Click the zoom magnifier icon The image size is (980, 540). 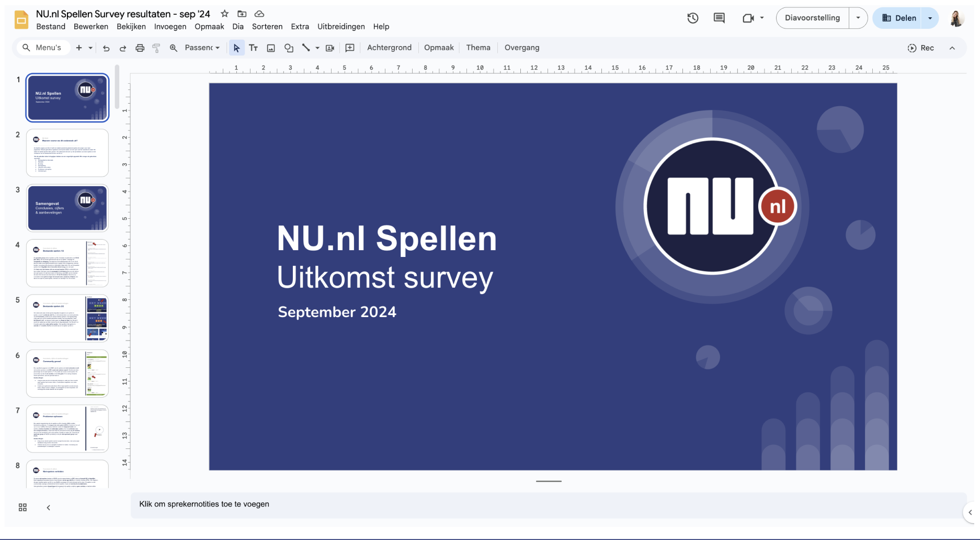(x=174, y=48)
